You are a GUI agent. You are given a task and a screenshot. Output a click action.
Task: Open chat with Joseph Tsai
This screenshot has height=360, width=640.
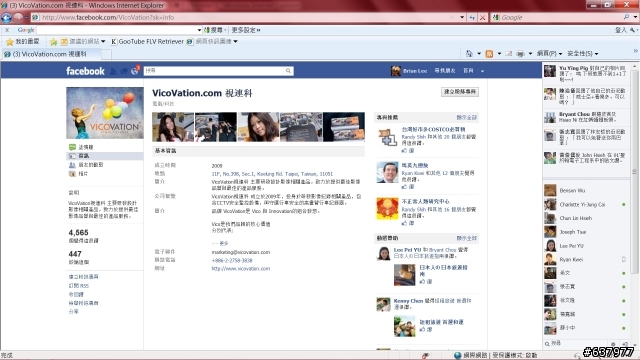pos(573,232)
